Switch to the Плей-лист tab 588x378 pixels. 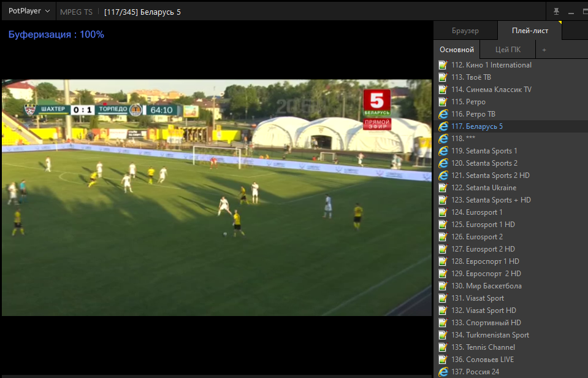(x=530, y=31)
